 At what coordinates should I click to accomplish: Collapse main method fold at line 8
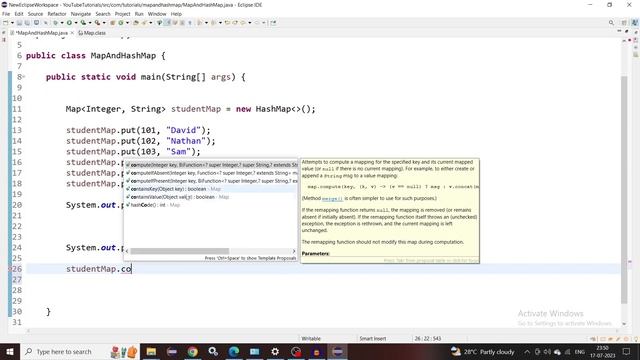pyautogui.click(x=24, y=77)
